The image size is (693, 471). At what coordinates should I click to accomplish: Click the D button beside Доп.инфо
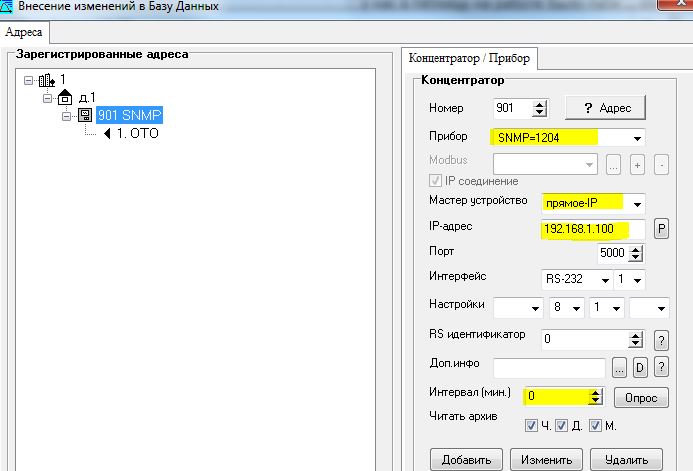tap(640, 368)
